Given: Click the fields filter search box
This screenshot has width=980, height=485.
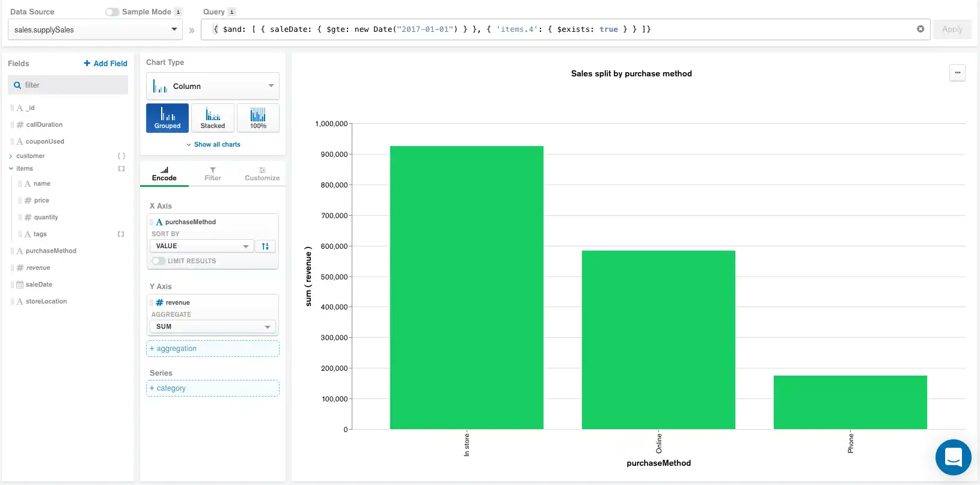Looking at the screenshot, I should click(68, 85).
